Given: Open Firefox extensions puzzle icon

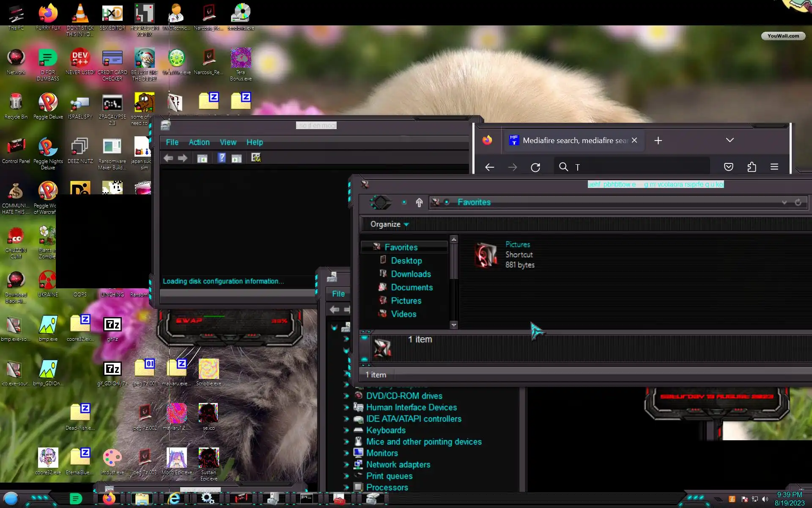Looking at the screenshot, I should [x=752, y=167].
